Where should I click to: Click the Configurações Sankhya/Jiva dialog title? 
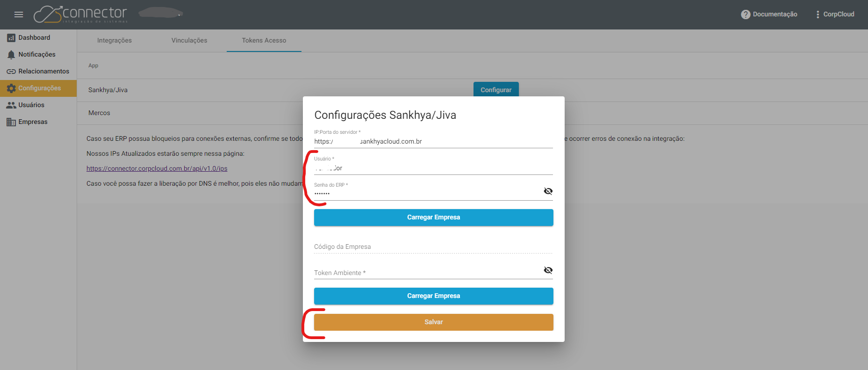[x=385, y=115]
